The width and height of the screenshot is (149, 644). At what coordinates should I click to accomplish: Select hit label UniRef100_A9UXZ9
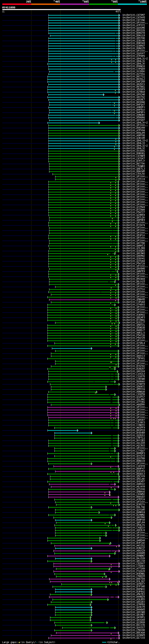coord(133,551)
